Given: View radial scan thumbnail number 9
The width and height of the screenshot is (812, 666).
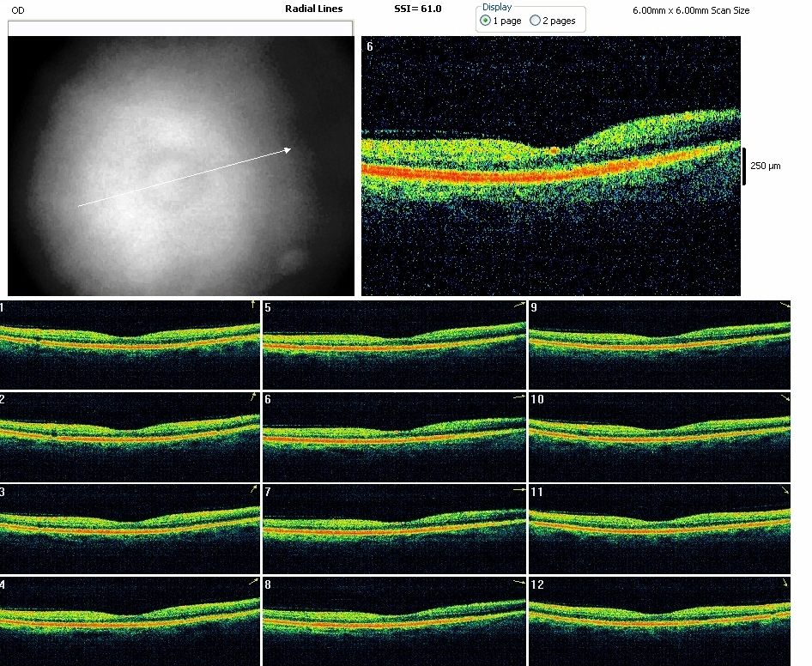Looking at the screenshot, I should pos(659,344).
